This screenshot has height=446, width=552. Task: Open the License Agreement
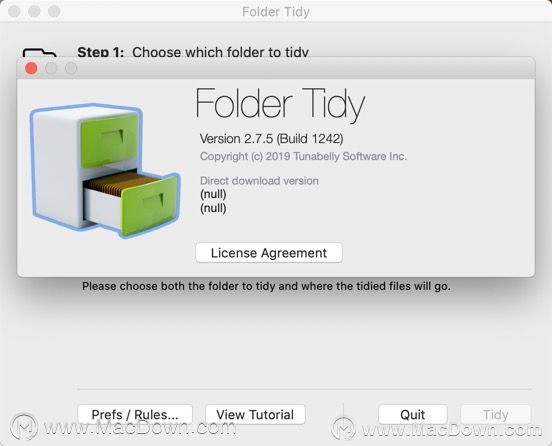pos(269,253)
